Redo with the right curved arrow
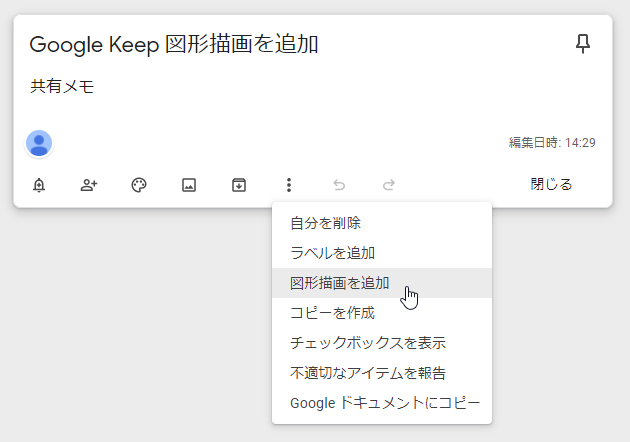 389,185
